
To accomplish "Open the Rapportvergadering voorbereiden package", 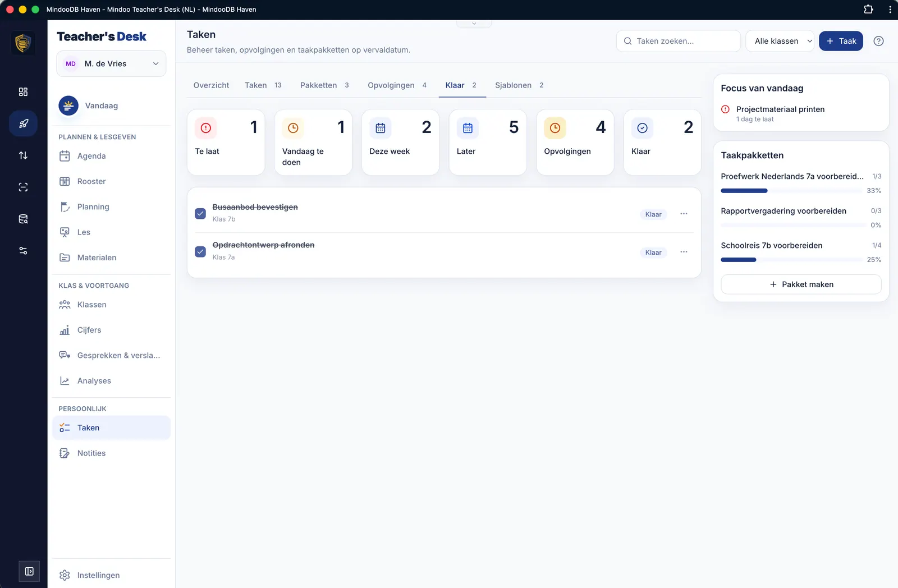I will pos(784,211).
